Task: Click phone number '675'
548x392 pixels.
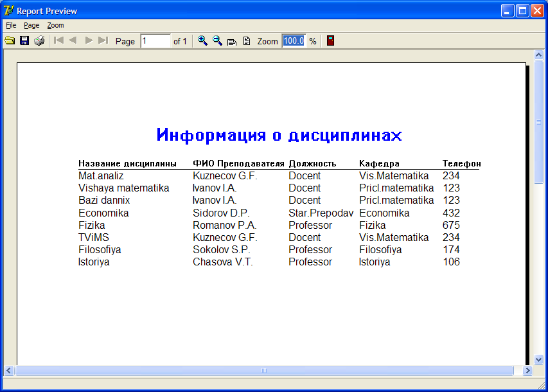Action: coord(451,225)
